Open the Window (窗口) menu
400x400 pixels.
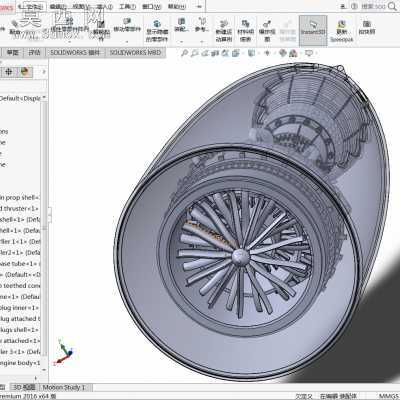point(151,6)
